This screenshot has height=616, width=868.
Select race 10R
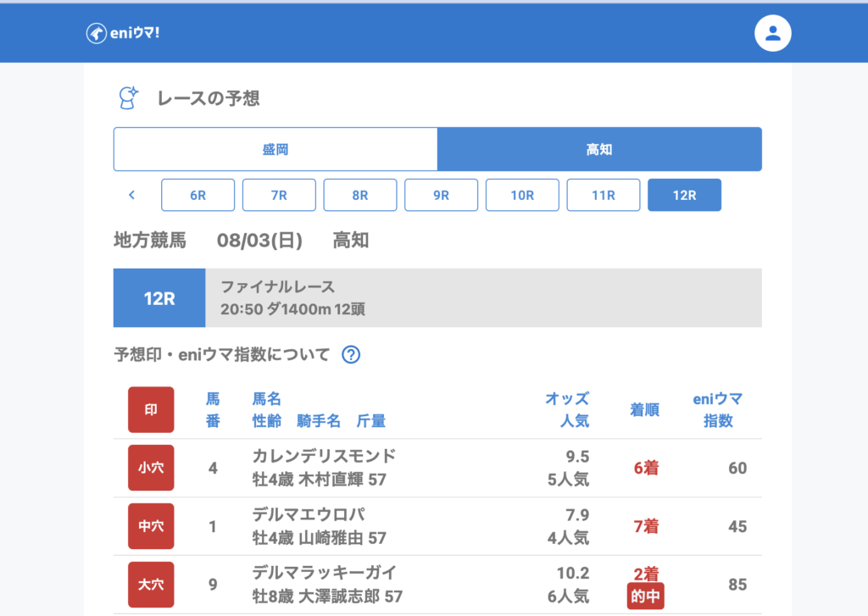click(x=522, y=195)
